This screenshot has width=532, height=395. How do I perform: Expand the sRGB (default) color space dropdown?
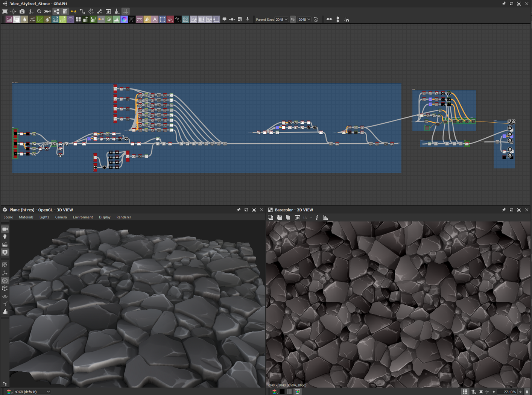click(32, 392)
